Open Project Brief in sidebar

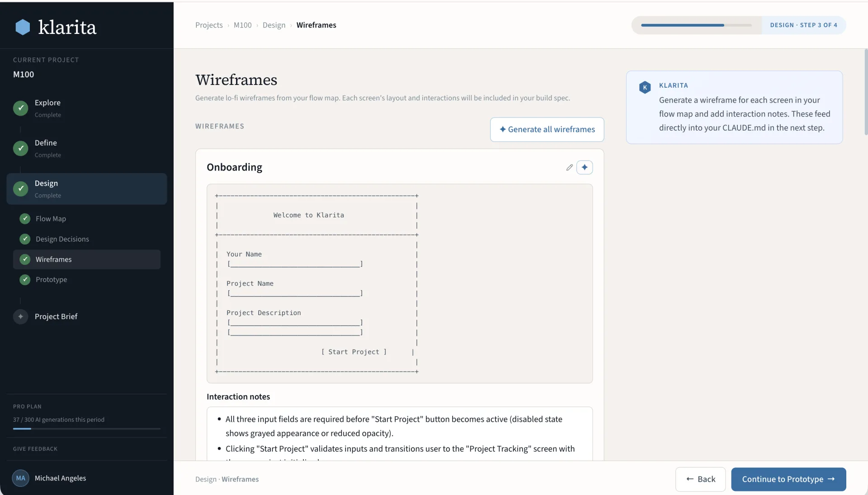coord(87,316)
